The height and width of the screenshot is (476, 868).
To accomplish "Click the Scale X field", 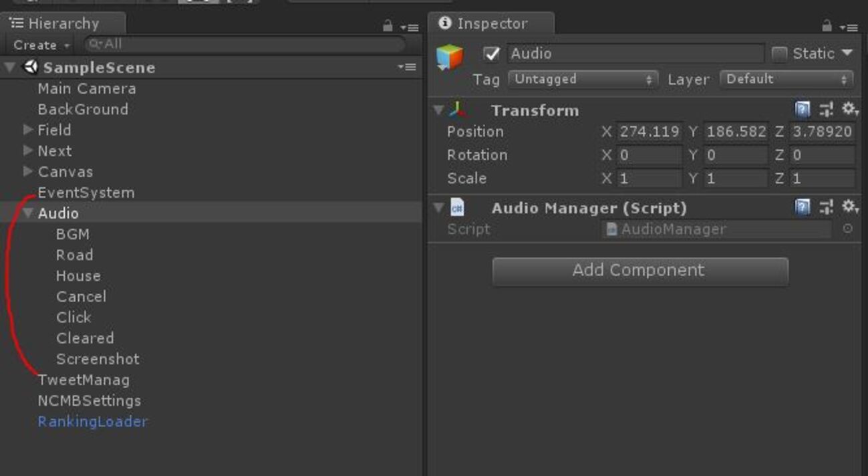I will 649,178.
